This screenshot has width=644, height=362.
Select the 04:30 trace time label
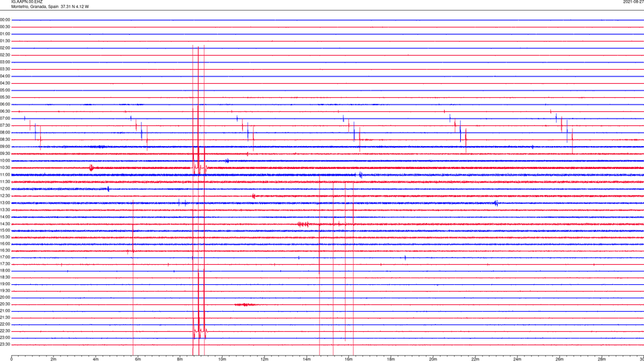5,83
